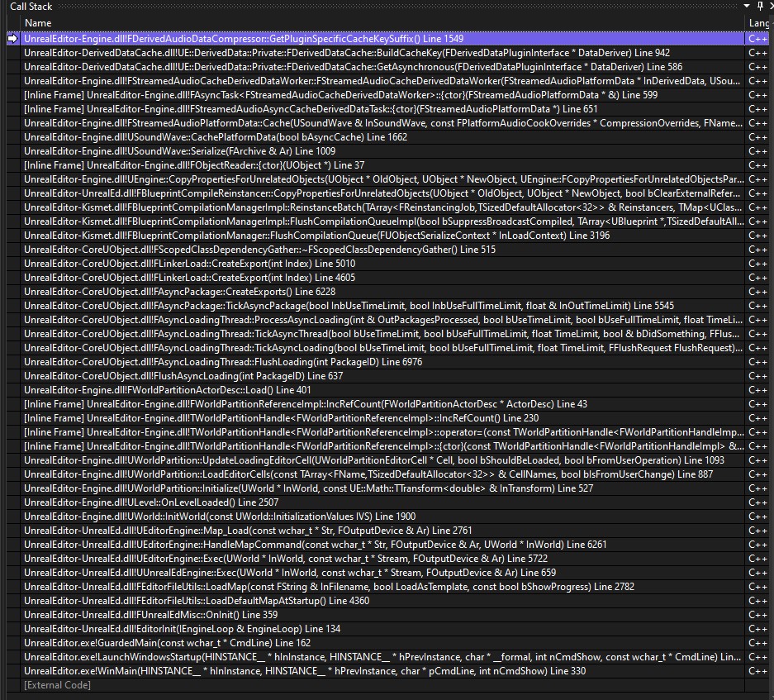Select the GetPluginSpecificCacheKeySuffix() Line 1549 frame
The image size is (774, 700).
[382, 39]
